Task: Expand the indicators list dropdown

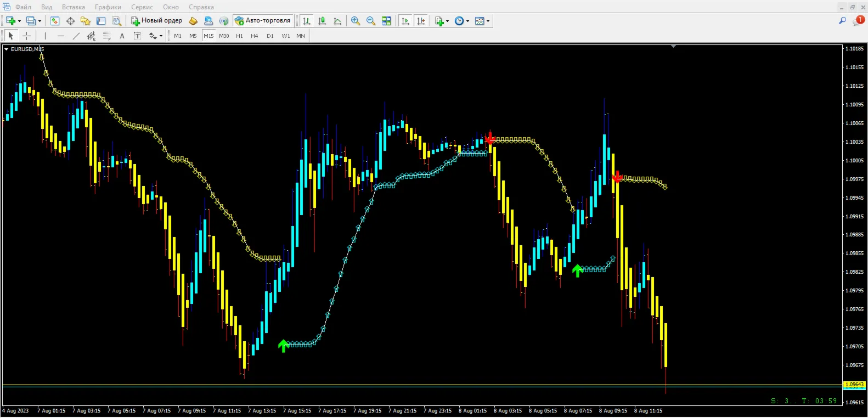Action: 442,21
